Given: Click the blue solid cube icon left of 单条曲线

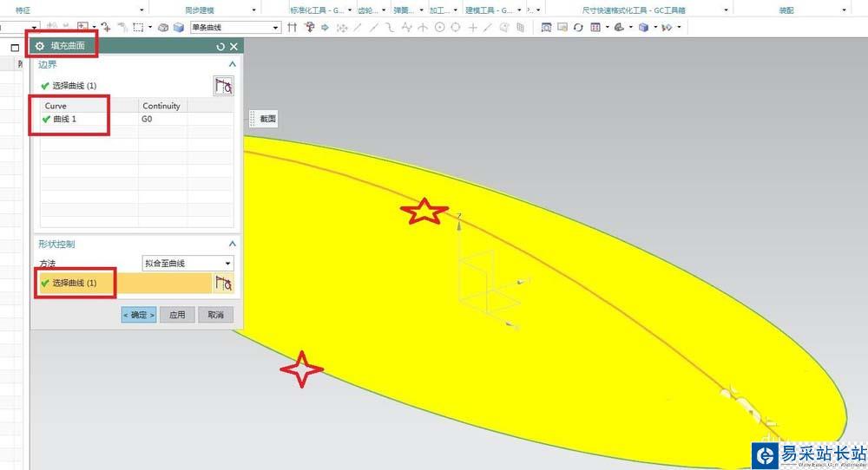Looking at the screenshot, I should point(178,27).
